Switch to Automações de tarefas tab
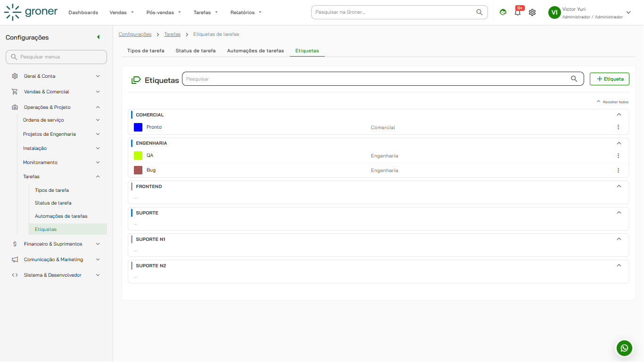This screenshot has width=644, height=362. coord(256,50)
